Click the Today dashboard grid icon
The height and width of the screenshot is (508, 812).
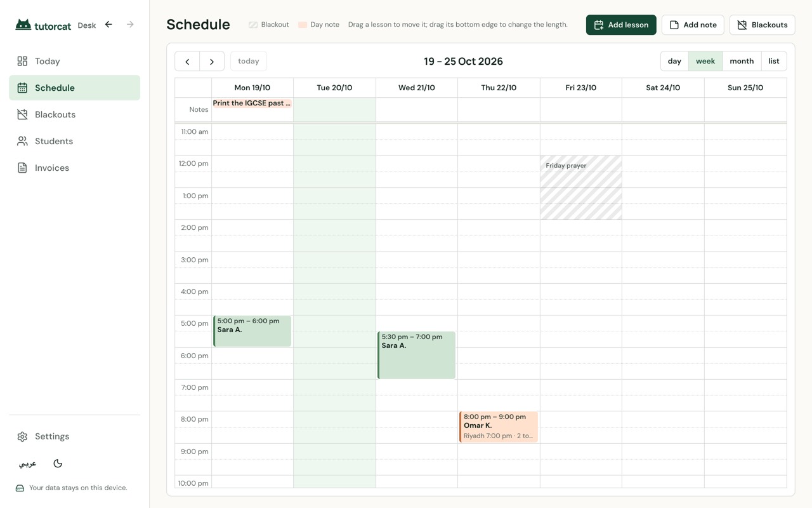pos(22,61)
